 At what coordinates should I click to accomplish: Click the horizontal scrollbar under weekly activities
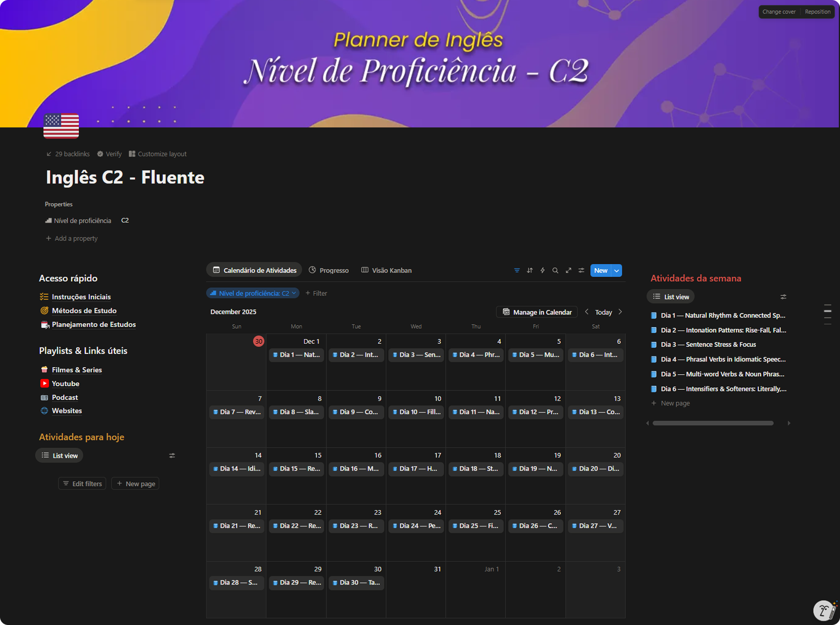point(713,423)
